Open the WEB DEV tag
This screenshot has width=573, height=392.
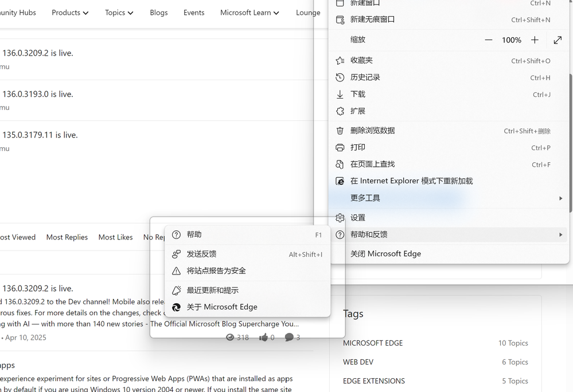click(358, 362)
